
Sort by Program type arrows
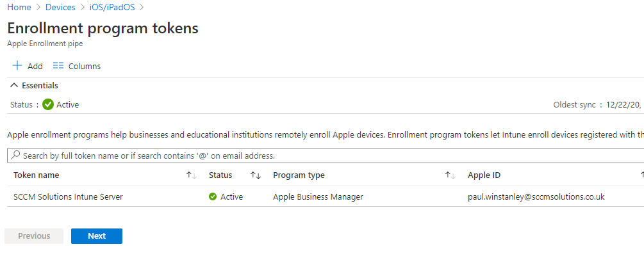(x=450, y=175)
